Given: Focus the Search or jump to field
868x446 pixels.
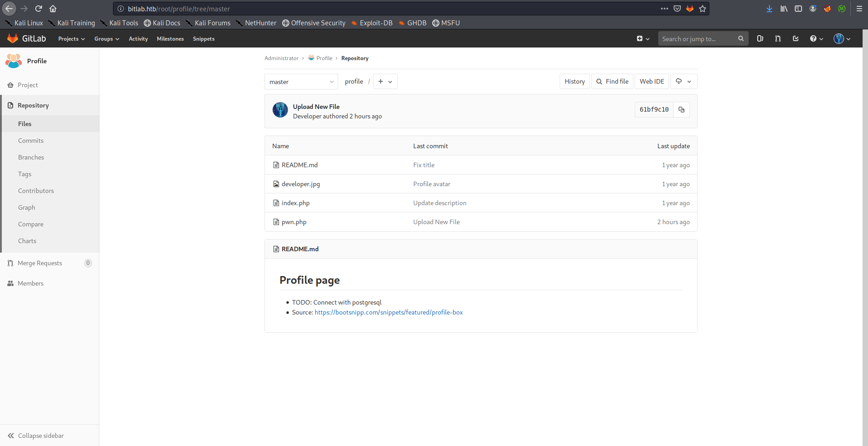Looking at the screenshot, I should pyautogui.click(x=698, y=39).
